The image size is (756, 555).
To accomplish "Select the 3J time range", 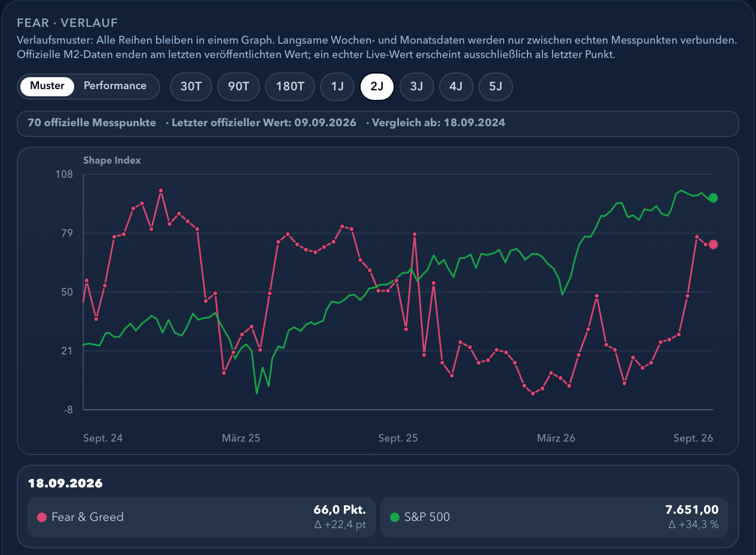I will [x=416, y=87].
